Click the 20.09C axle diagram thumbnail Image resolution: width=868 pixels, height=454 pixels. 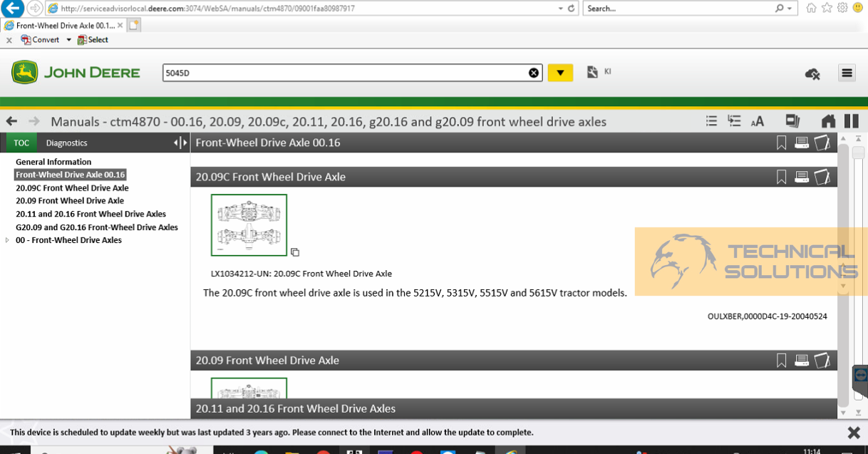click(248, 225)
